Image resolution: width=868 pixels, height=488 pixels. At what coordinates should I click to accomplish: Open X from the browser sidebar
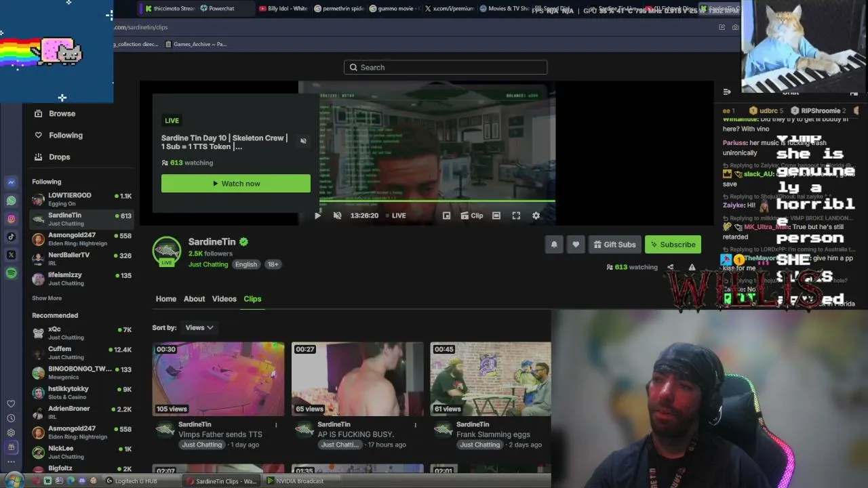[x=12, y=255]
